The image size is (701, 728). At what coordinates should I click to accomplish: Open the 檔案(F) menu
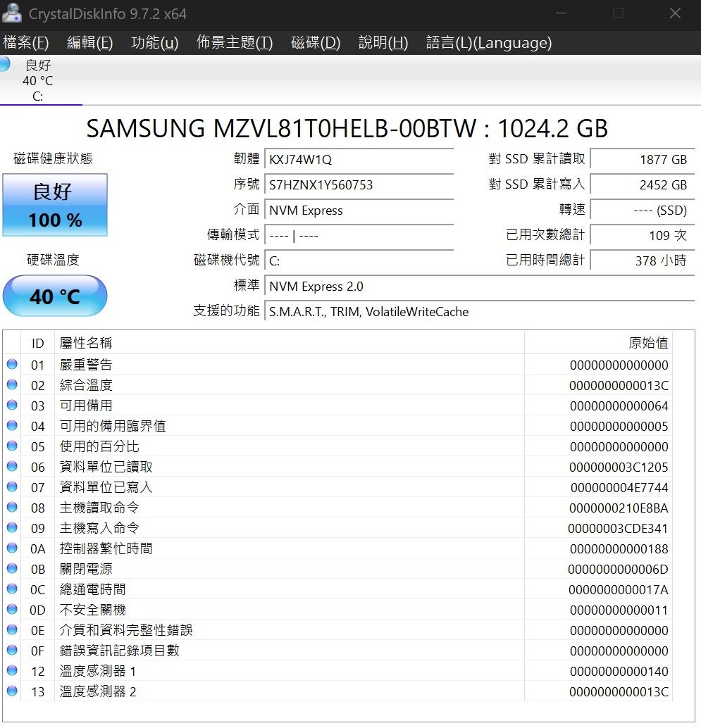pos(26,43)
